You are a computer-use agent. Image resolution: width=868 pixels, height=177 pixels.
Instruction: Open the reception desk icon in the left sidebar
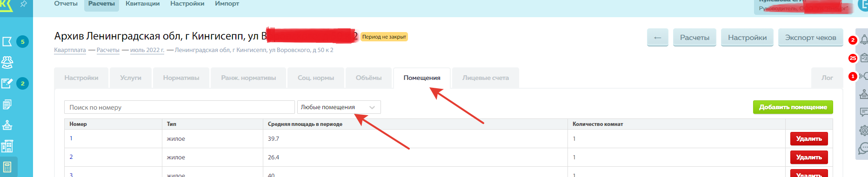pos(7,125)
